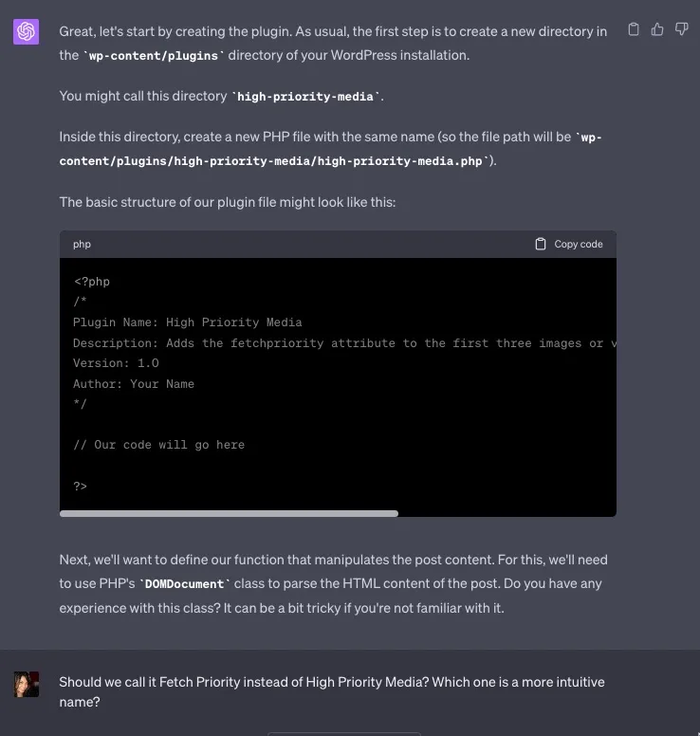Click the ChatGPT logo avatar

27,32
